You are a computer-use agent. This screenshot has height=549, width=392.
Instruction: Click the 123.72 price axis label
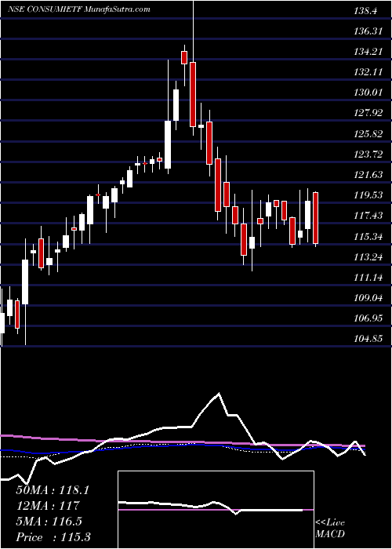368,155
